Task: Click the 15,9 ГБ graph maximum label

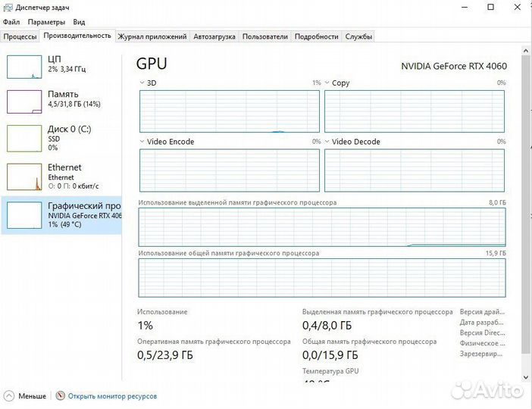Action: coord(496,253)
